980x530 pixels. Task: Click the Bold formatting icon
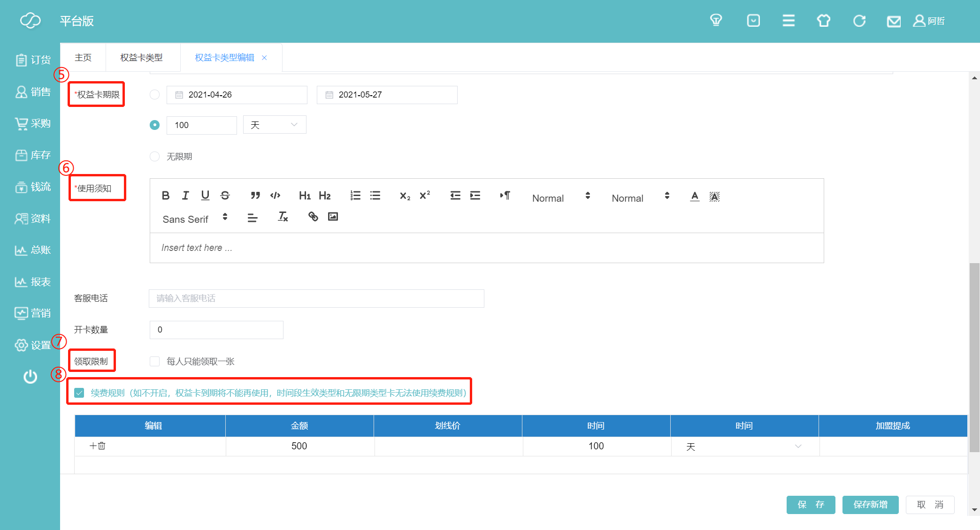(166, 196)
